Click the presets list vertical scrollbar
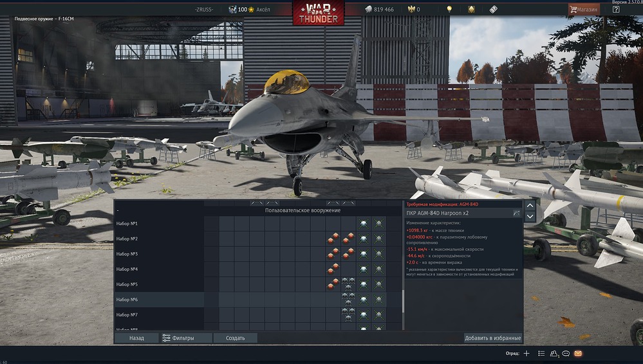Screen dimensions: 643x364 coord(403,301)
